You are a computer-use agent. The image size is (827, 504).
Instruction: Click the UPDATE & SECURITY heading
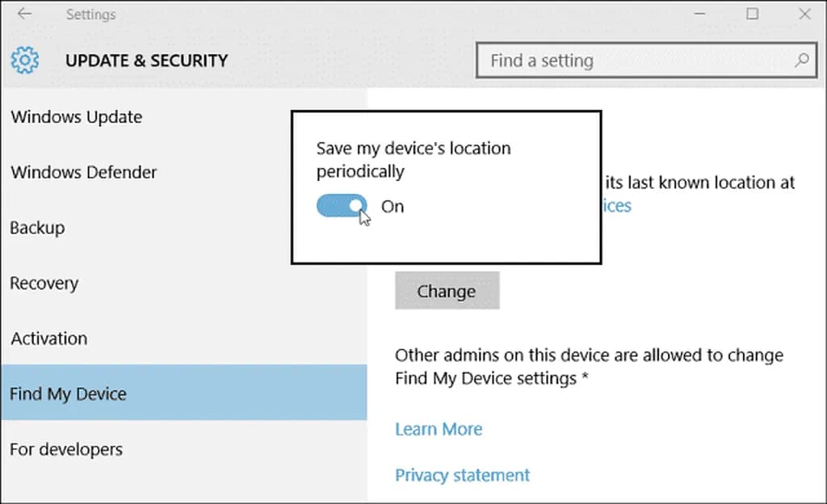pos(147,61)
